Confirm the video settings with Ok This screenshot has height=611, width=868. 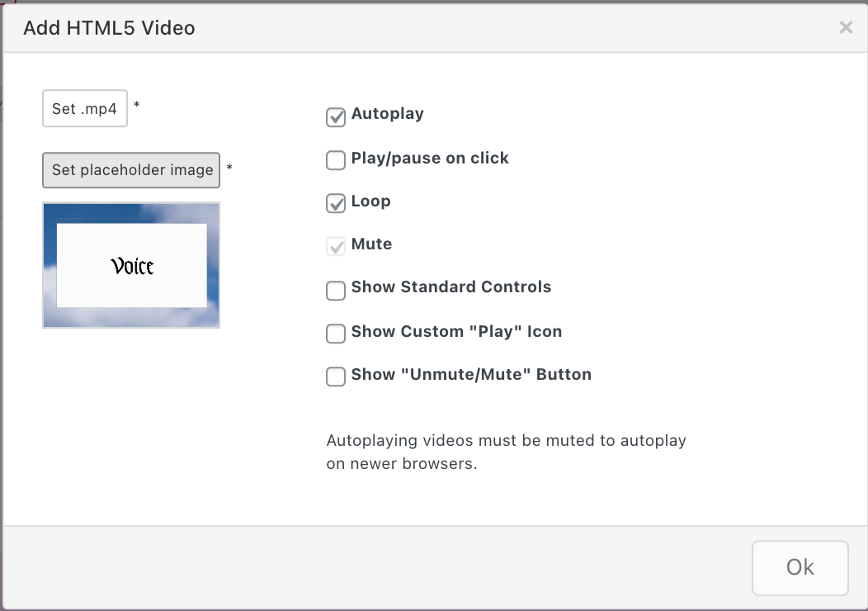800,567
